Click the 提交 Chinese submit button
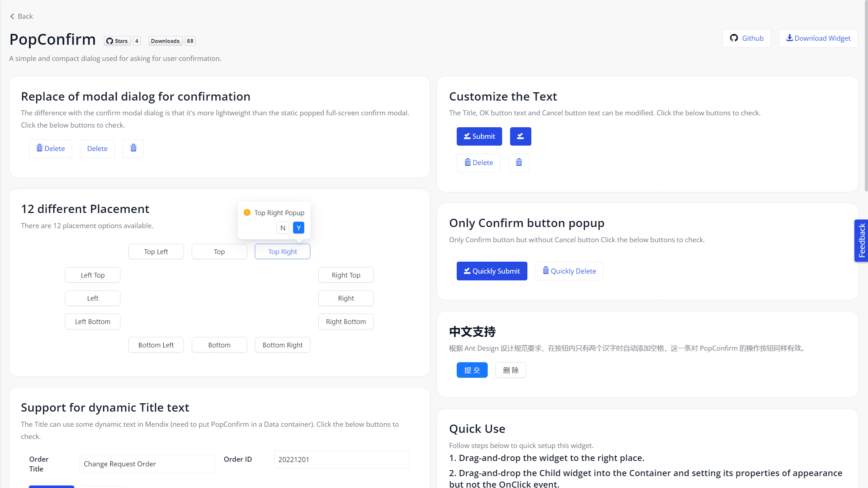The width and height of the screenshot is (868, 488). [472, 370]
